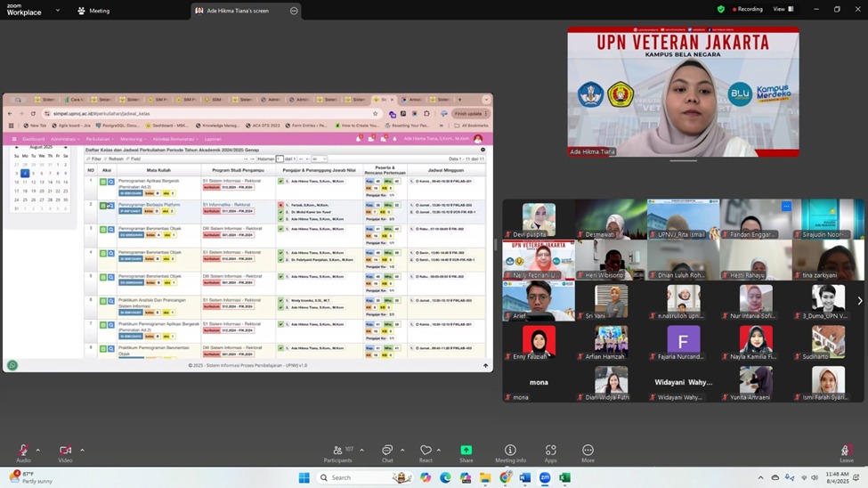868x488 pixels.
Task: Click the green encryption shield icon
Action: click(720, 9)
